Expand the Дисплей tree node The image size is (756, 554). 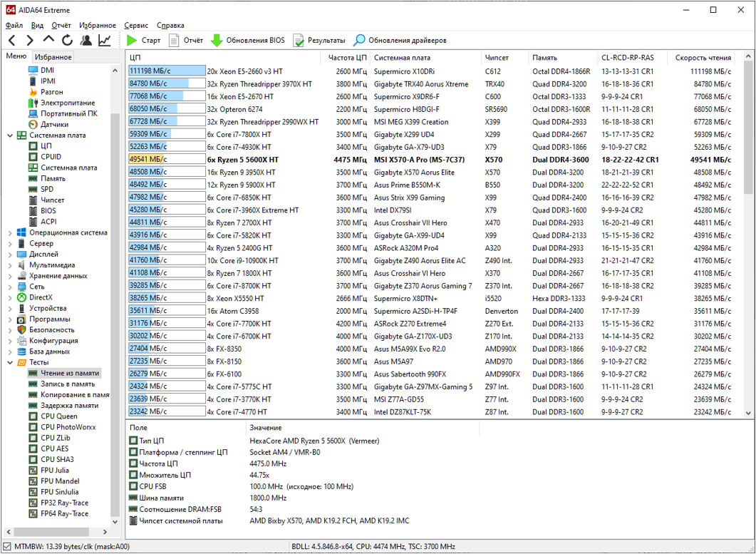[x=10, y=255]
